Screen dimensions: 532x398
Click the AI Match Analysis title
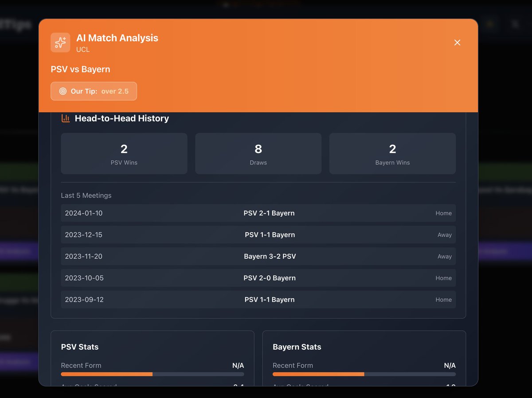click(x=117, y=38)
